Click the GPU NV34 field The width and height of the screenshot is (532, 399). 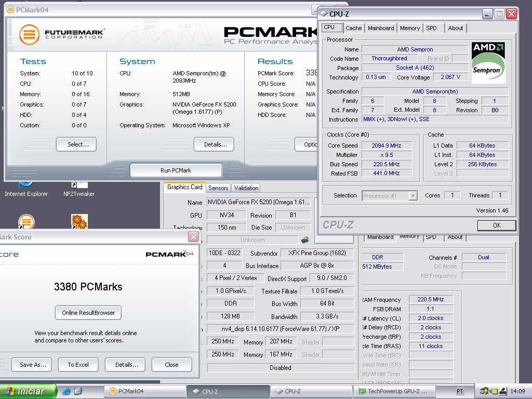227,215
